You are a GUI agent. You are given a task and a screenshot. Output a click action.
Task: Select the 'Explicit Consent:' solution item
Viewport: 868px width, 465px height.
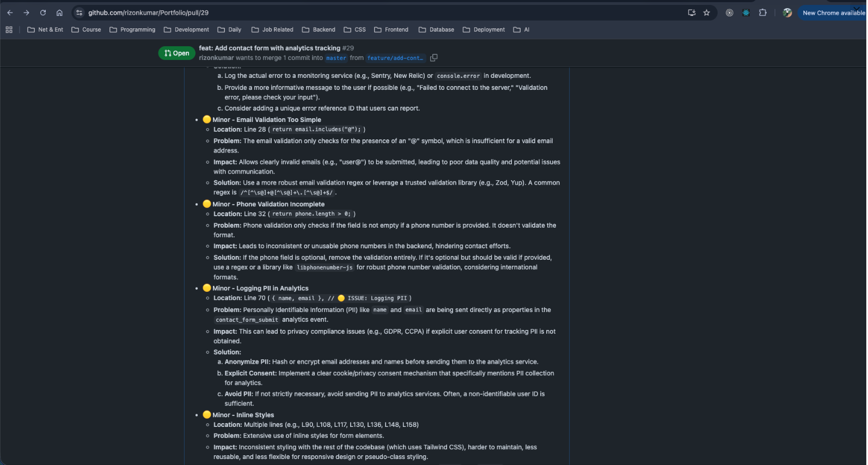pos(389,378)
